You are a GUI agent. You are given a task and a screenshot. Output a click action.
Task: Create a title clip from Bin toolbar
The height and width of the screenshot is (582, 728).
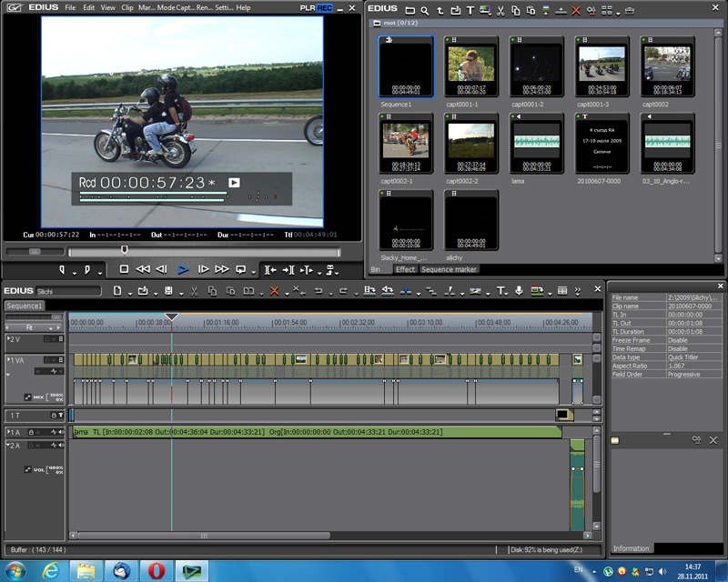point(470,11)
